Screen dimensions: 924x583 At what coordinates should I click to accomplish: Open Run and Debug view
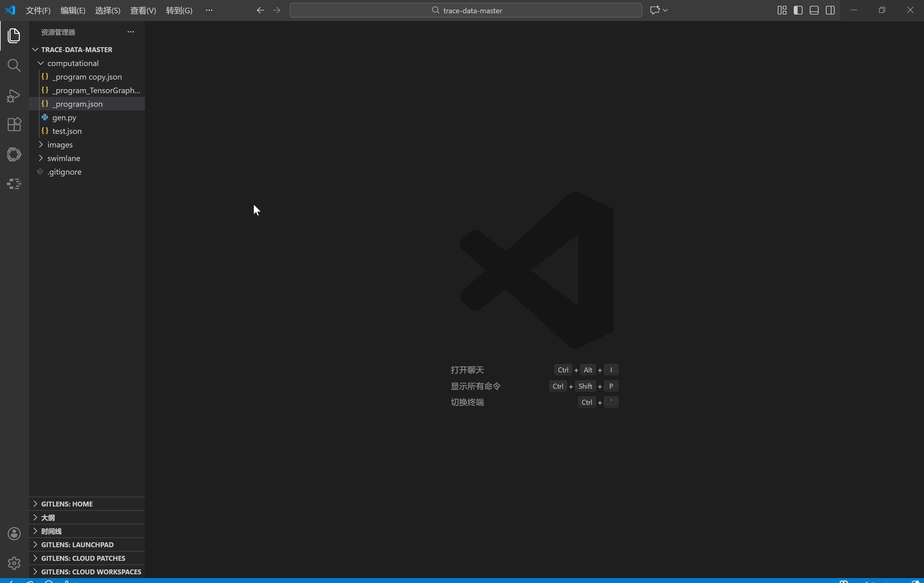tap(14, 95)
